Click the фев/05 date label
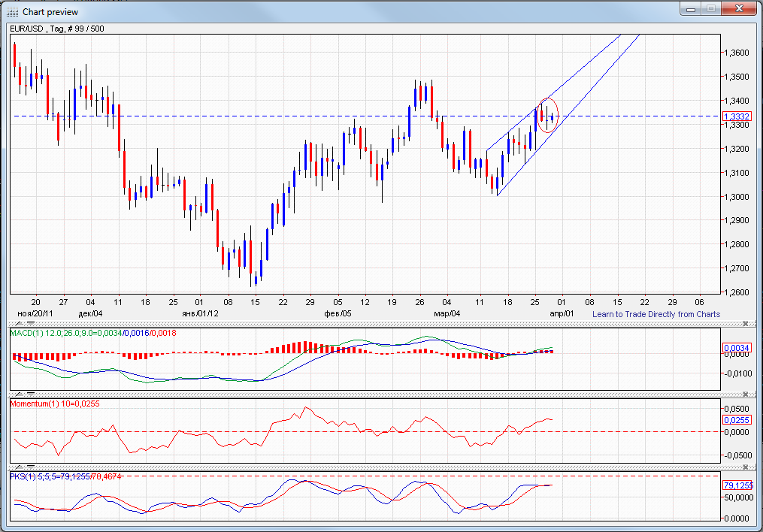Image resolution: width=763 pixels, height=532 pixels. [338, 313]
